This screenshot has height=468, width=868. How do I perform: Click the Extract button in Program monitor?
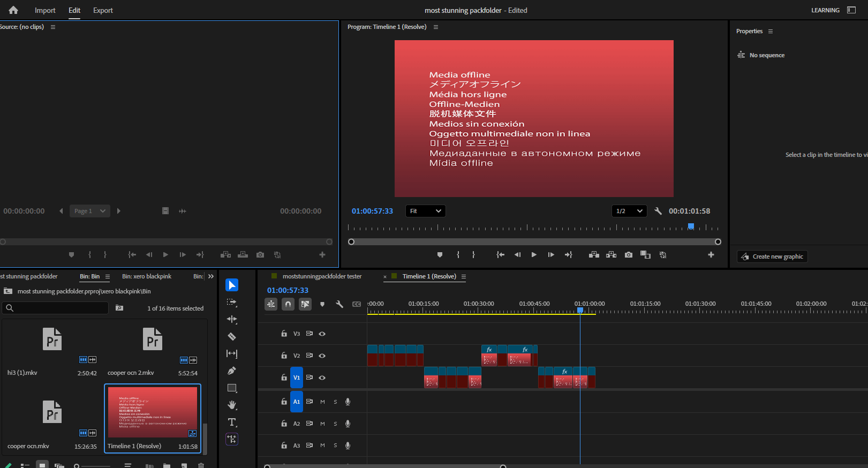(x=611, y=255)
